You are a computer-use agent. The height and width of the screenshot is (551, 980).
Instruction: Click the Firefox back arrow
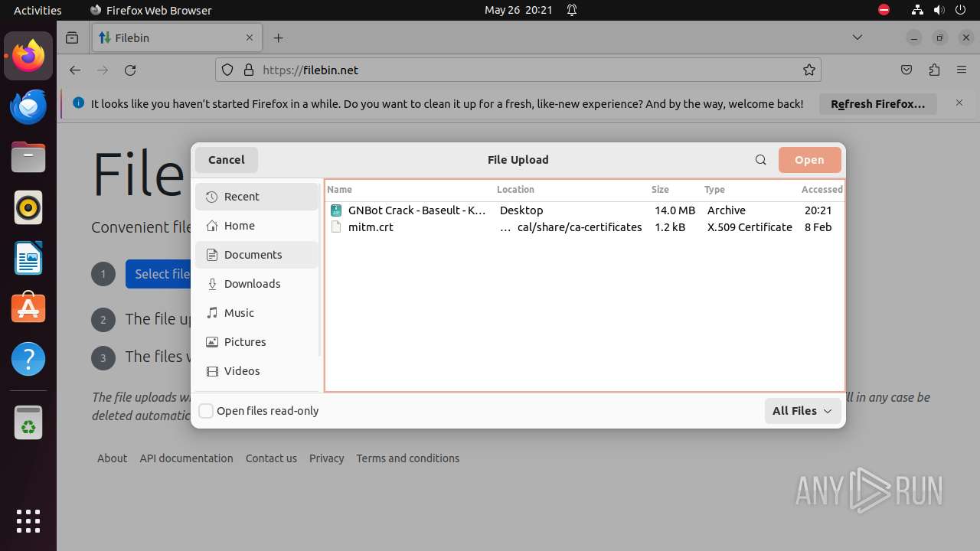[x=74, y=70]
